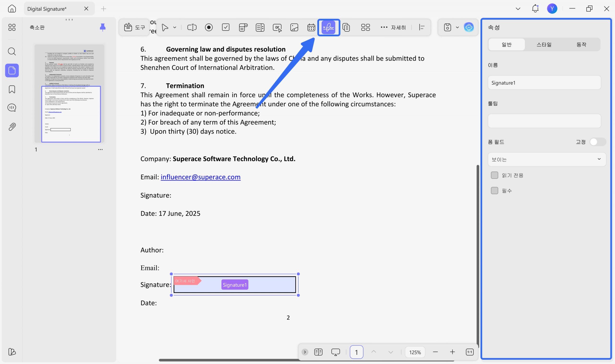Open the notifications bell
Image resolution: width=615 pixels, height=364 pixels.
[535, 9]
